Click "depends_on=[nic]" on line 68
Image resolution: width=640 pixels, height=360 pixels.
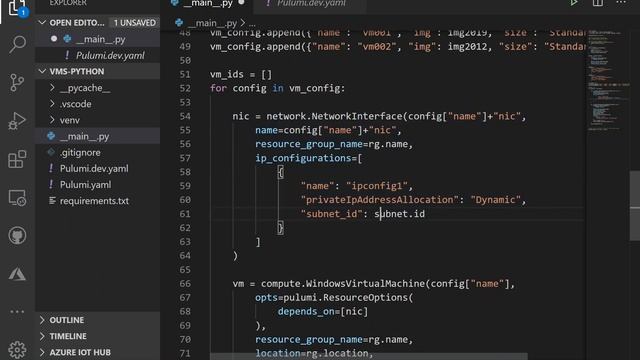(x=323, y=312)
